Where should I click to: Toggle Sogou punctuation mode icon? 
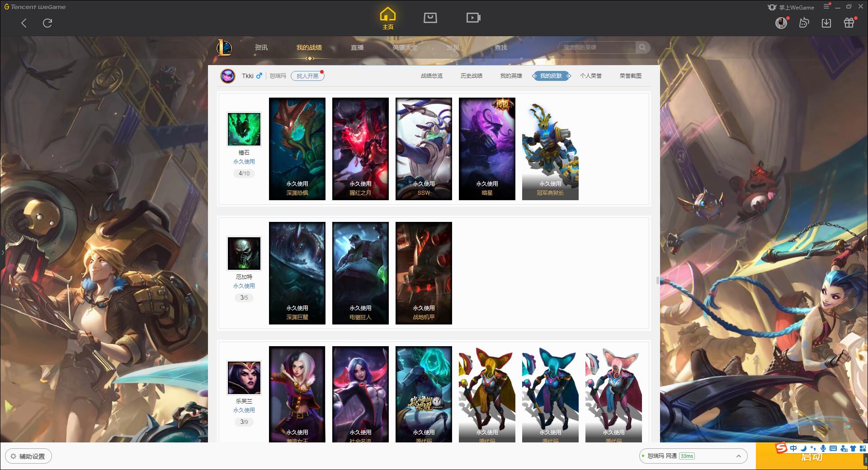813,448
